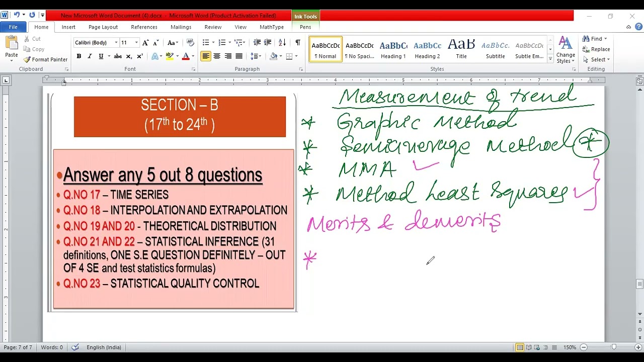
Task: Apply strikethrough formatting
Action: pyautogui.click(x=118, y=56)
